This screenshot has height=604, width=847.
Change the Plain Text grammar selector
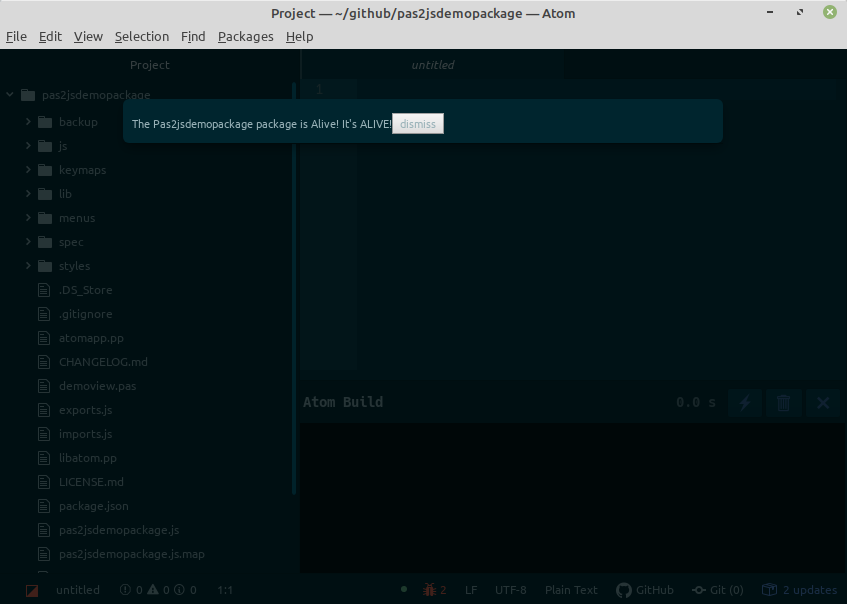point(571,590)
